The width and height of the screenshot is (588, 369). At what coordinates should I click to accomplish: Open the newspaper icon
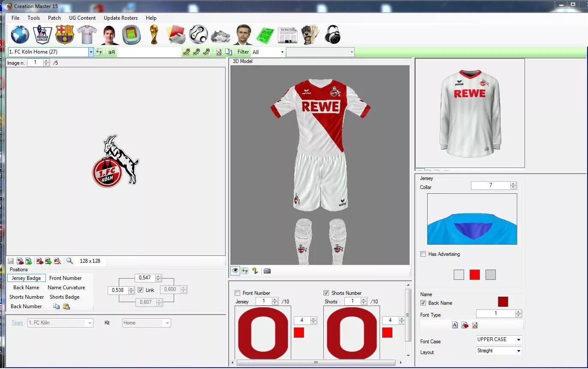click(287, 35)
